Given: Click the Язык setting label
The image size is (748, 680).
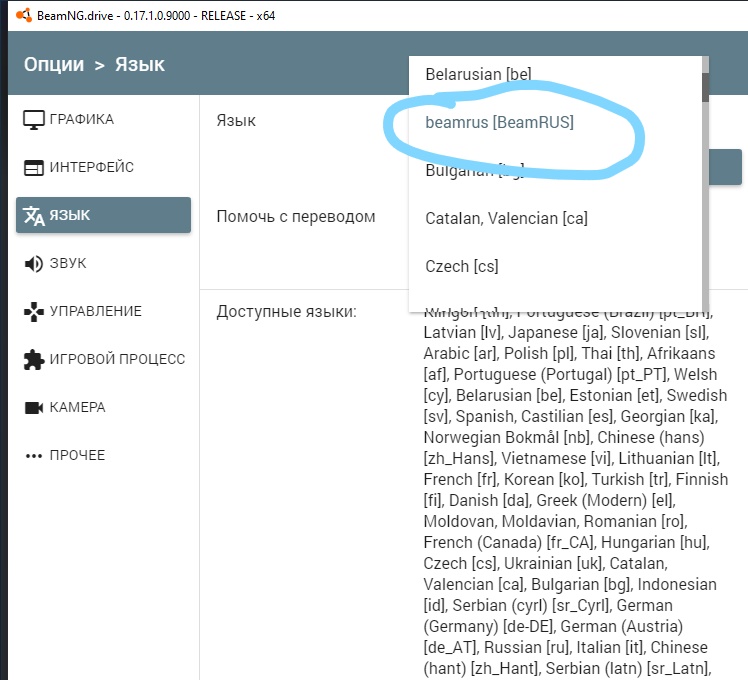Looking at the screenshot, I should (236, 120).
